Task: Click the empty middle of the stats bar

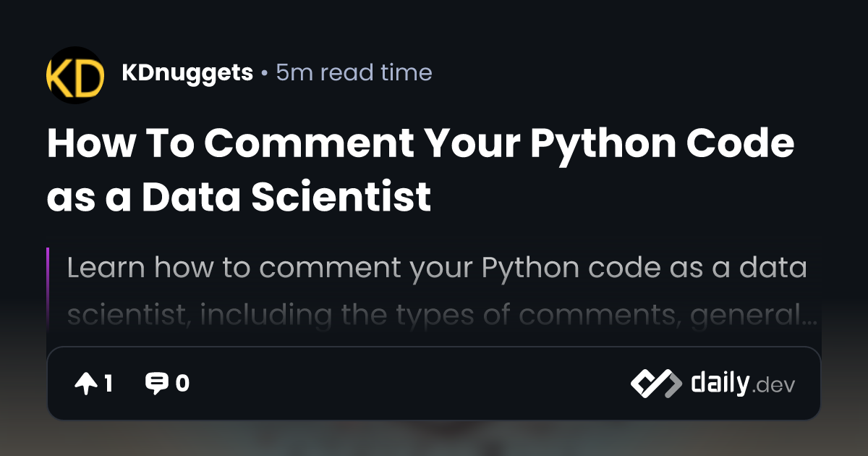Action: pos(405,384)
